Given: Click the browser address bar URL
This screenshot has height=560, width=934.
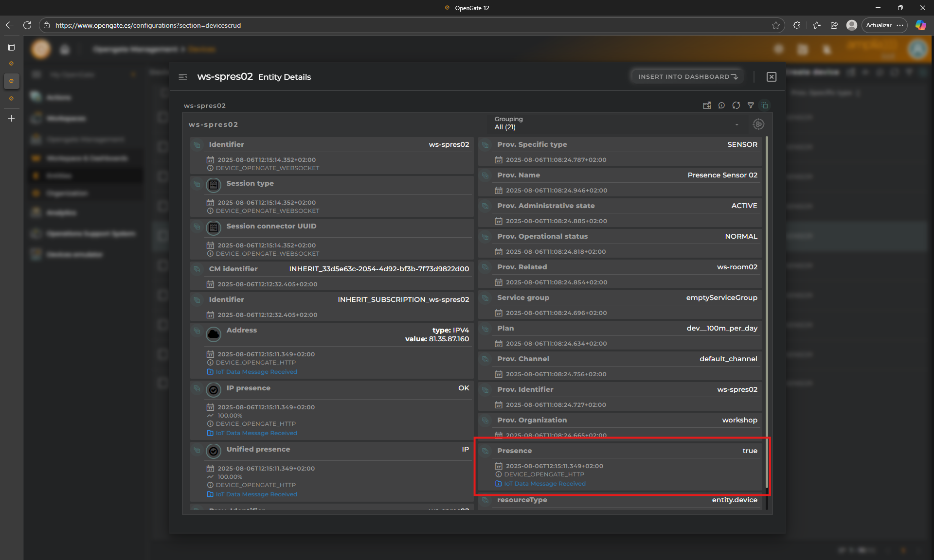Looking at the screenshot, I should [x=148, y=25].
